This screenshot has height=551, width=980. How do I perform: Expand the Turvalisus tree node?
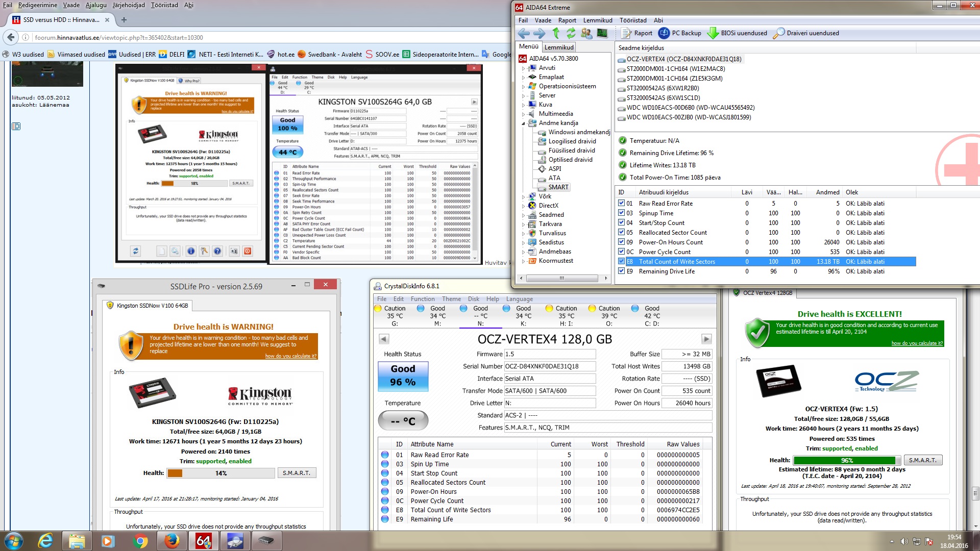tap(523, 233)
